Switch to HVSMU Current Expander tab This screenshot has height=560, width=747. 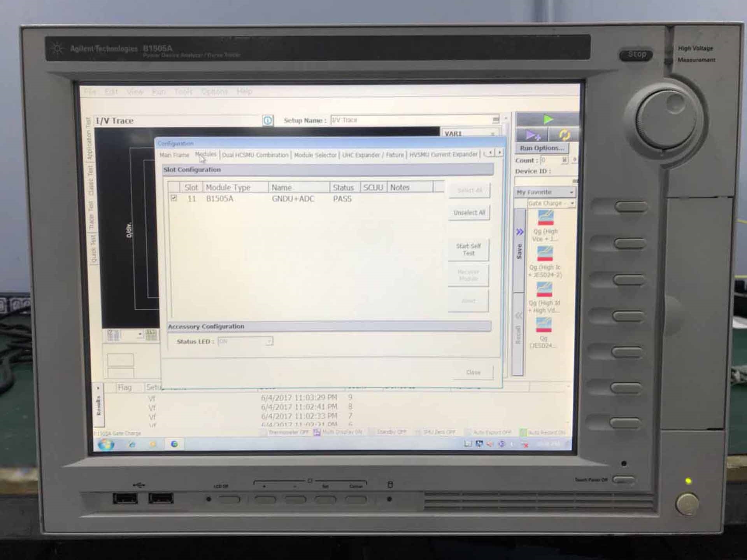[443, 154]
